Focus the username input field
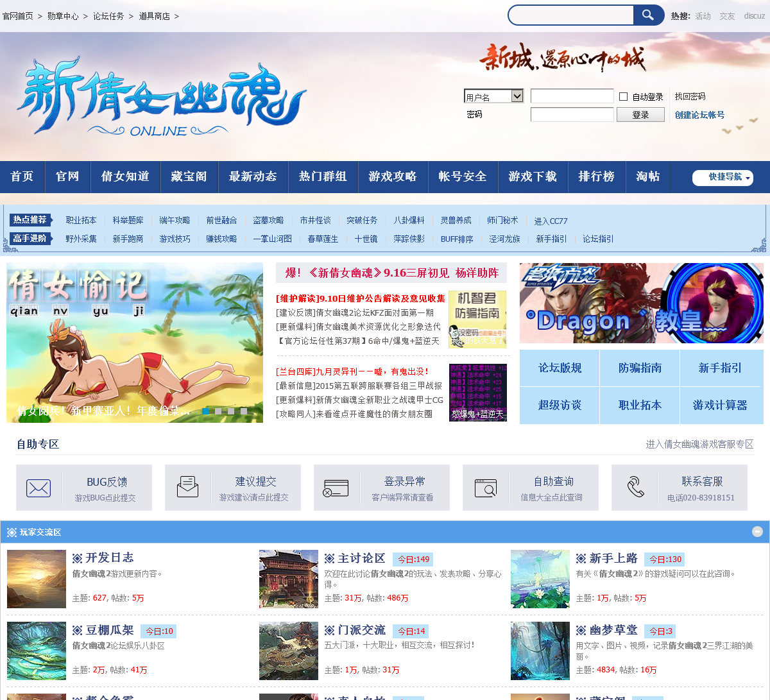This screenshot has height=700, width=770. pos(572,96)
